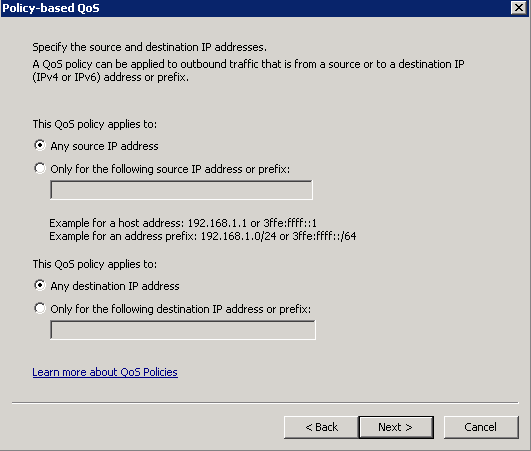The height and width of the screenshot is (451, 531).
Task: Click the horizontal separator above the wizard buttons
Action: [265, 403]
